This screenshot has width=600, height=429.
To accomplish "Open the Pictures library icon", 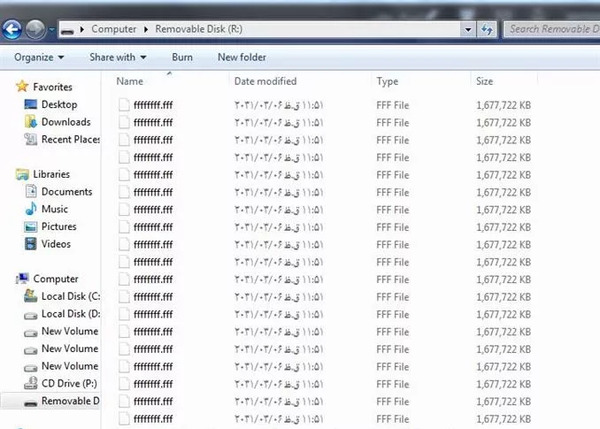I will [x=31, y=227].
